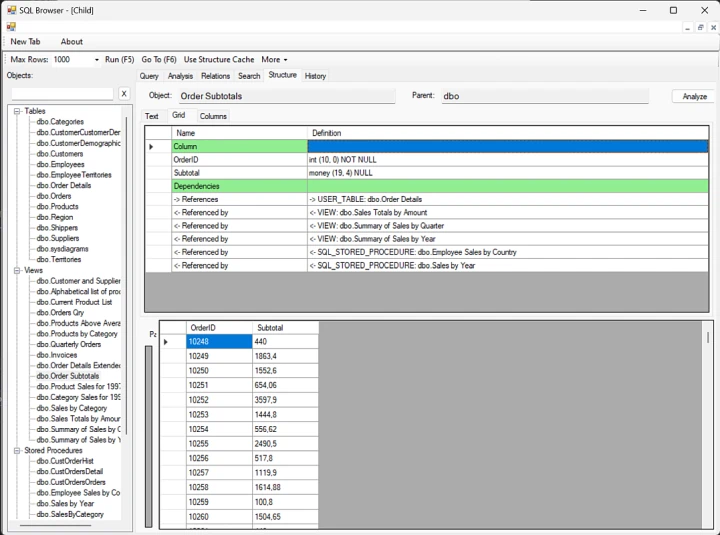
Task: Collapse the Tables tree node
Action: [x=17, y=111]
